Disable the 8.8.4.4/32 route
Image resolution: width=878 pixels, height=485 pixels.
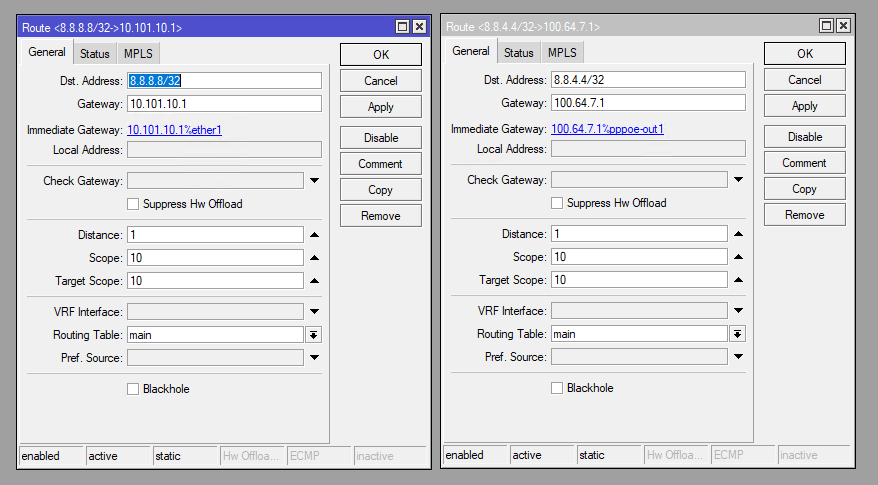click(x=805, y=137)
